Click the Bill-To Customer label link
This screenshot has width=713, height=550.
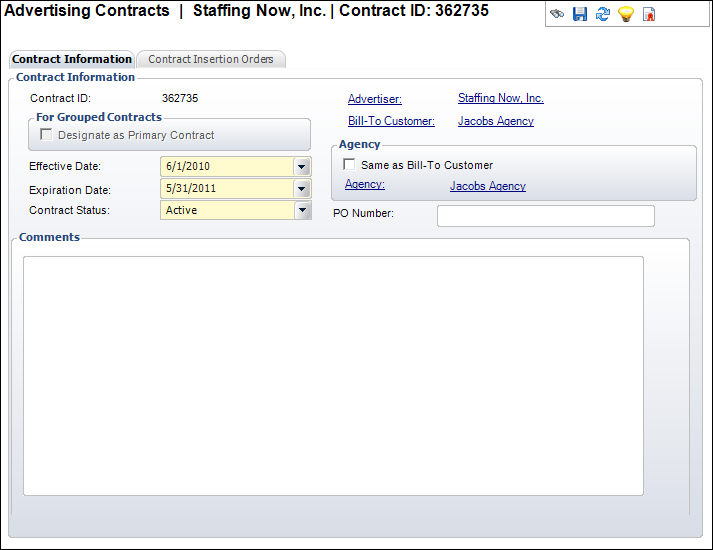pos(391,121)
